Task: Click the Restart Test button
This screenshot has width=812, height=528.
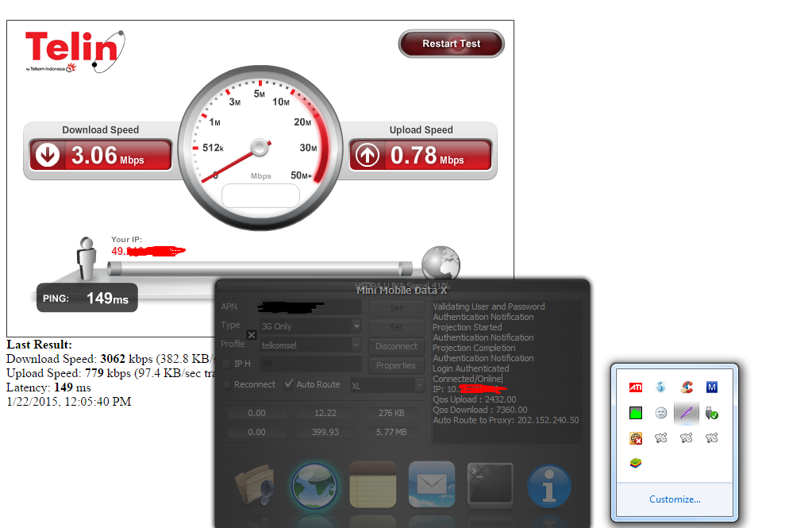Action: pyautogui.click(x=451, y=44)
